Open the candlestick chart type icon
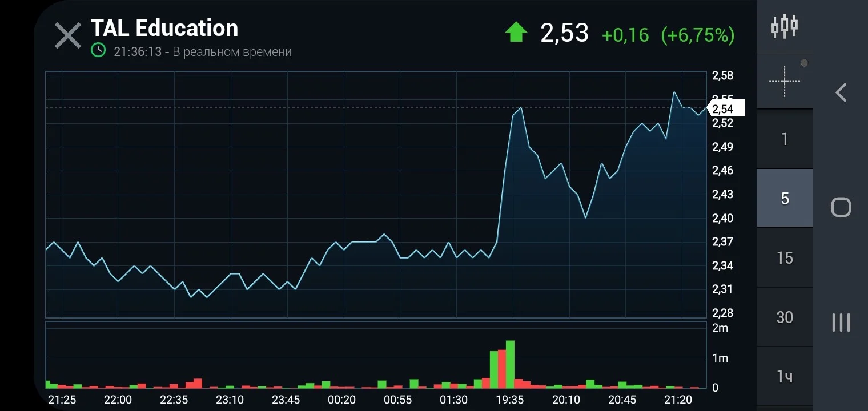 785,26
